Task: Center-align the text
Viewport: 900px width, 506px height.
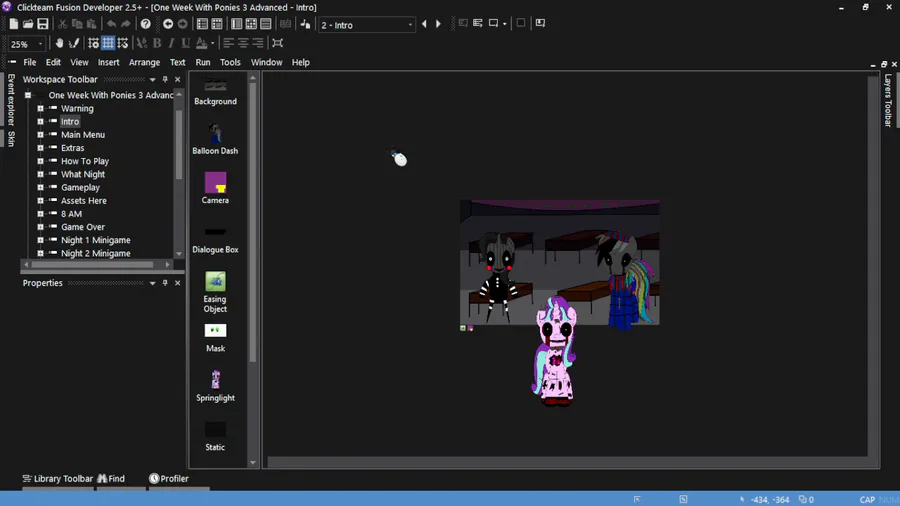Action: pos(243,43)
